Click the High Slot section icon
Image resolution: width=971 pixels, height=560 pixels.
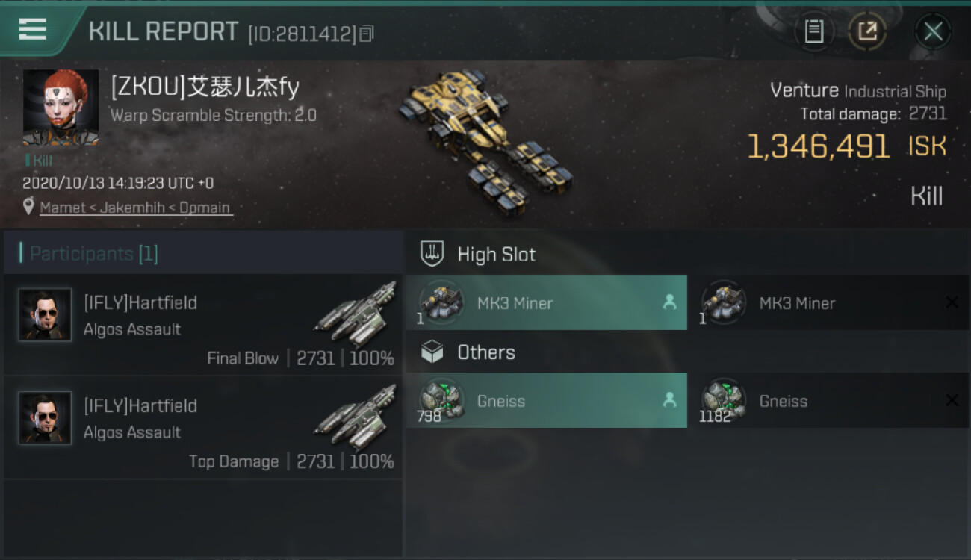tap(432, 254)
